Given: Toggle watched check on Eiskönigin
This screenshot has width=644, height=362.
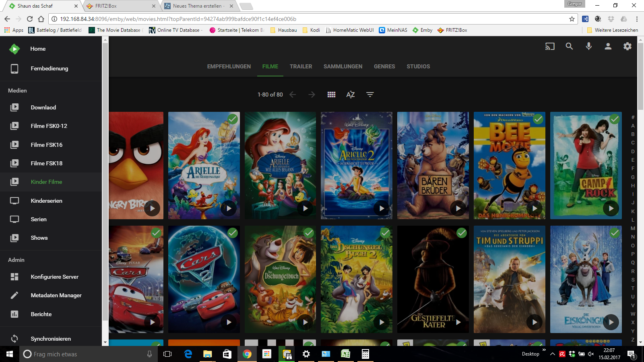Looking at the screenshot, I should pos(615,233).
